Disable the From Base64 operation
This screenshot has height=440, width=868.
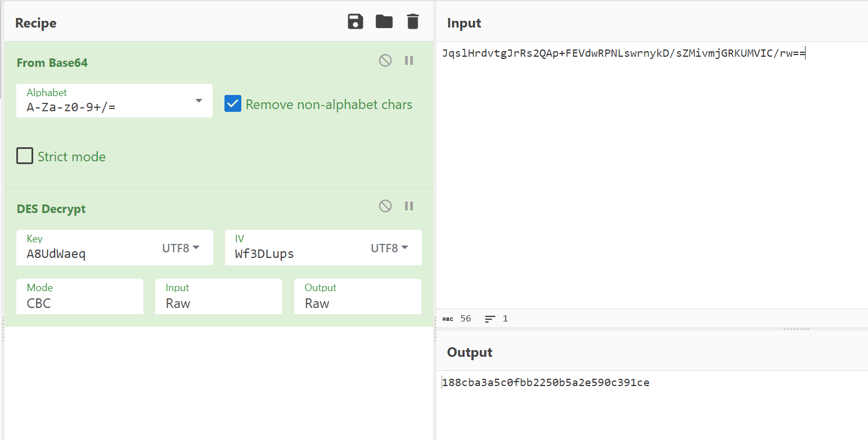[x=385, y=61]
